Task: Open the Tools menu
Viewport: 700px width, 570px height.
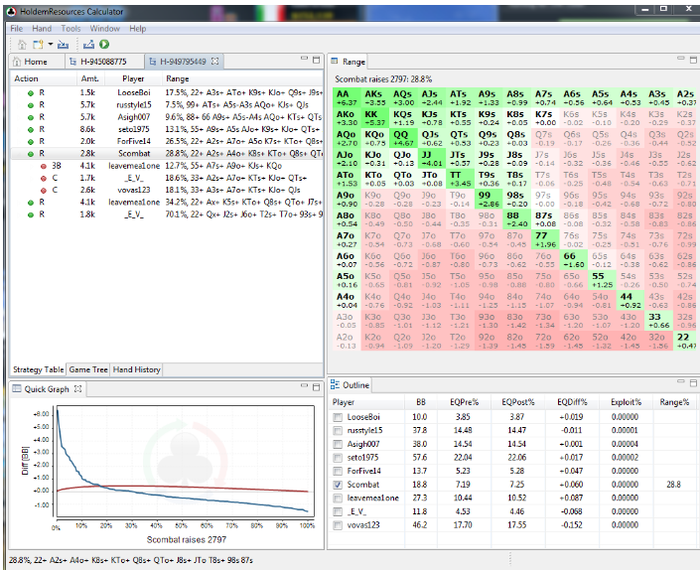Action: [x=71, y=29]
